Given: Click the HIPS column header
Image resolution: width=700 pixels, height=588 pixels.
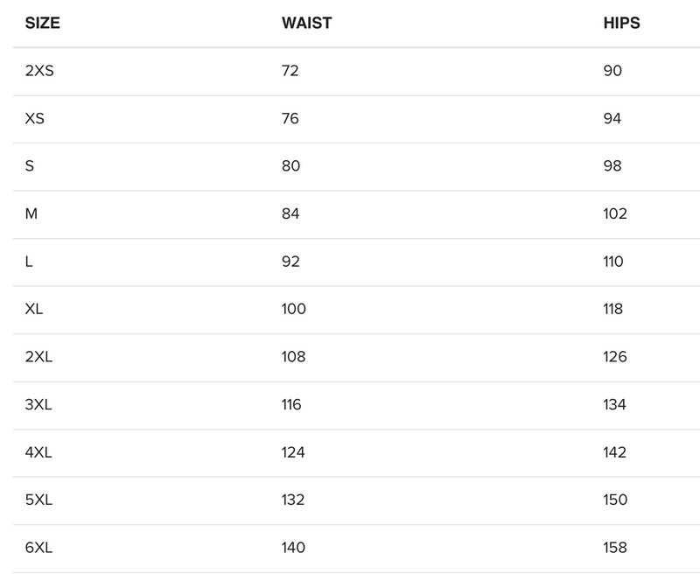Looking at the screenshot, I should 621,24.
